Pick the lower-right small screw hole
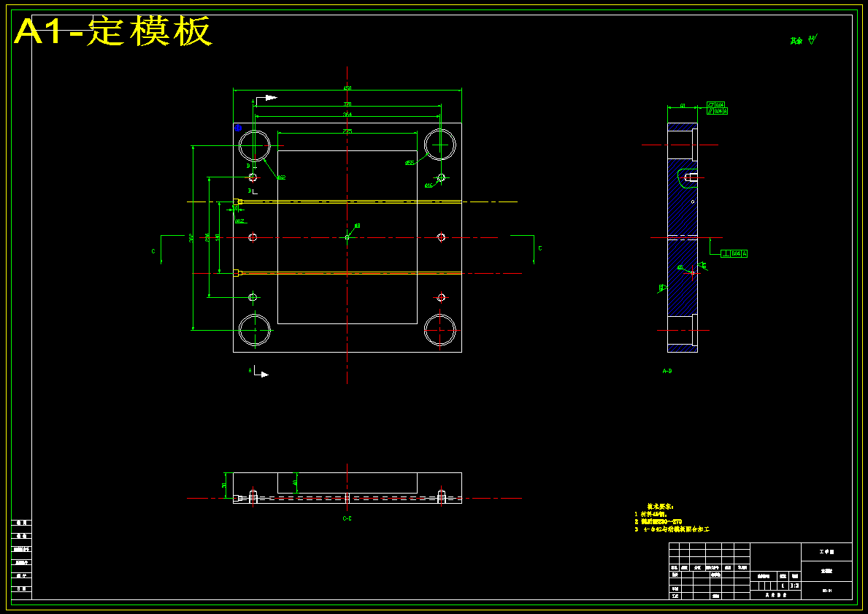 coord(441,297)
